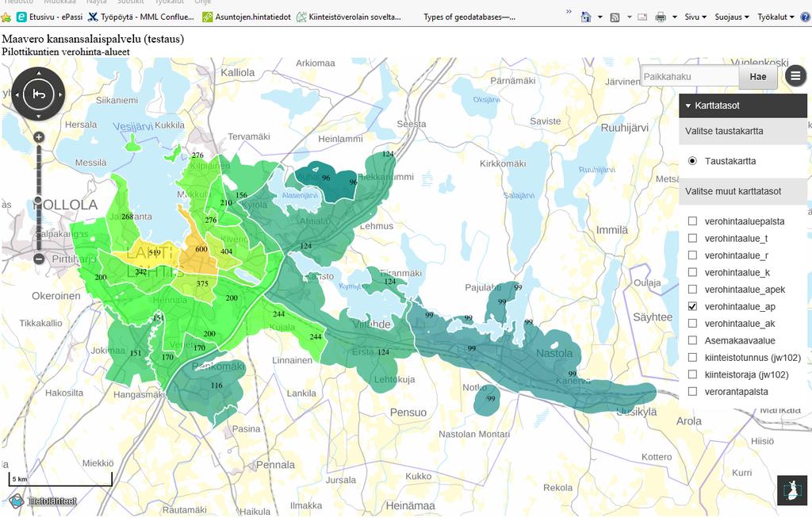Click the ePassi bookmark icon
Viewport: 812px width, 518px height.
pos(21,17)
